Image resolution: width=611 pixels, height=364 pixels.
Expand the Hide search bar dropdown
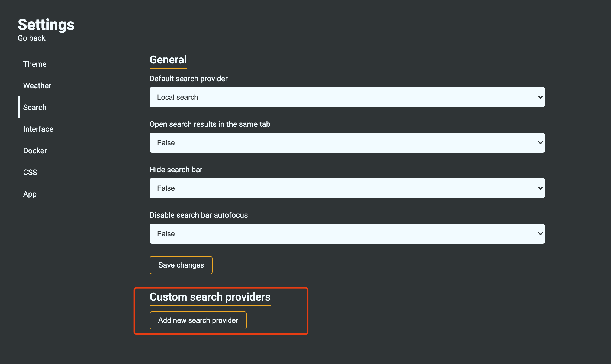[347, 188]
